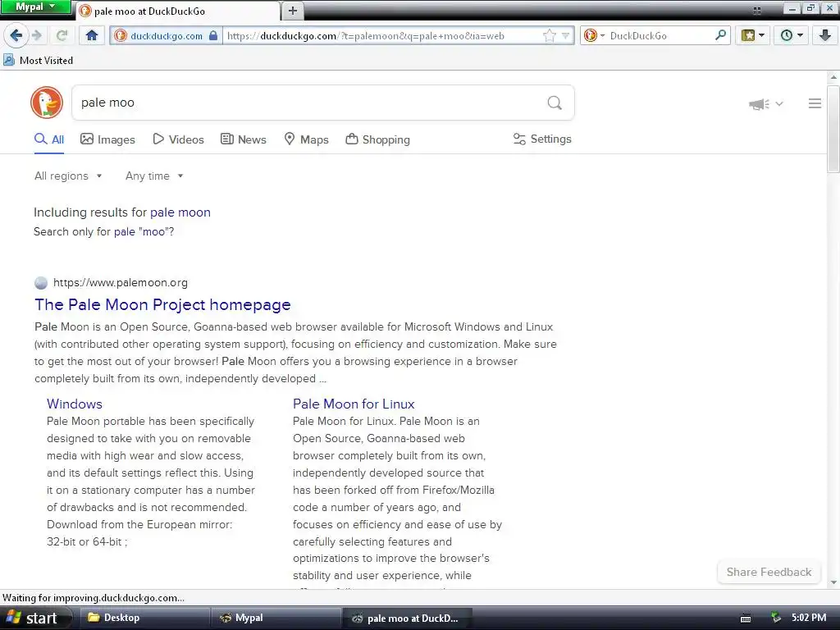Submit search with the page magnifier icon
Viewport: 840px width, 630px height.
click(x=555, y=103)
